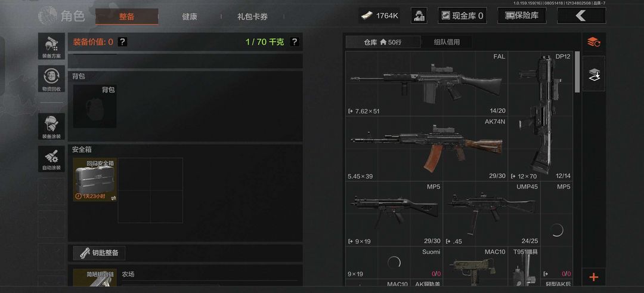Click the 自动涂装 auto-paint icon
This screenshot has height=293, width=644.
(51, 159)
